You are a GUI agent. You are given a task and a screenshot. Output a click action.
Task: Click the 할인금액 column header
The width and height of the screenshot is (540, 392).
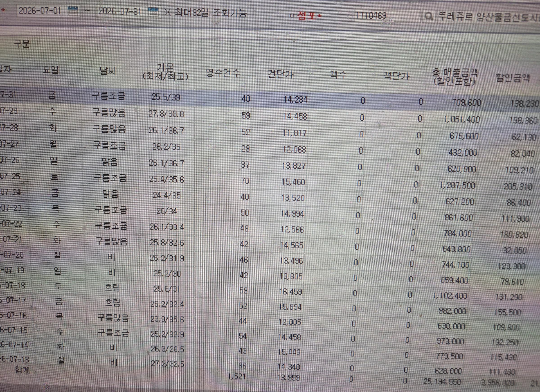pyautogui.click(x=513, y=78)
